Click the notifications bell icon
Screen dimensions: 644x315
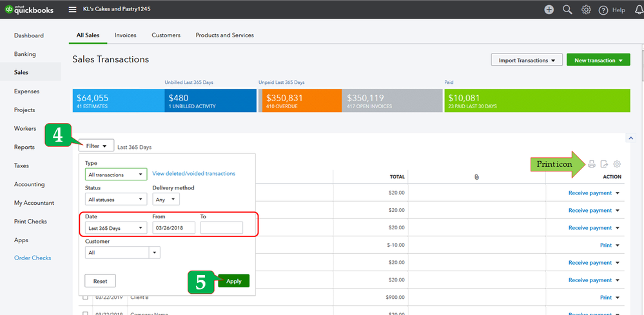point(638,10)
